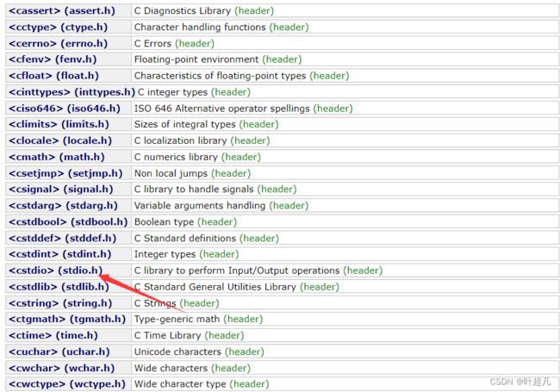Open the <cstdbool> (stdbool.h) link

coord(68,222)
